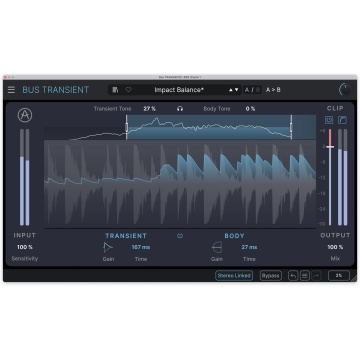Copy A to B with the A > B button
Image resolution: width=360 pixels, height=360 pixels.
click(273, 90)
